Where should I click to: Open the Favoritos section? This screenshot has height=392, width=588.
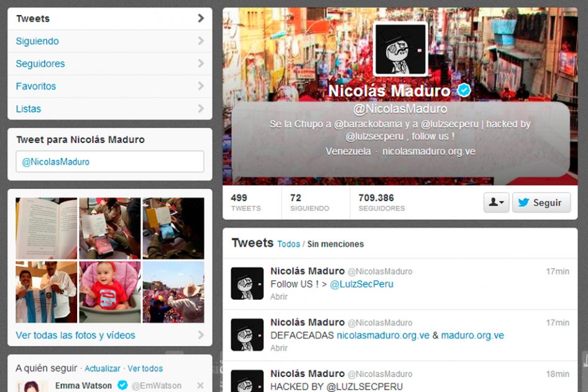coord(109,86)
